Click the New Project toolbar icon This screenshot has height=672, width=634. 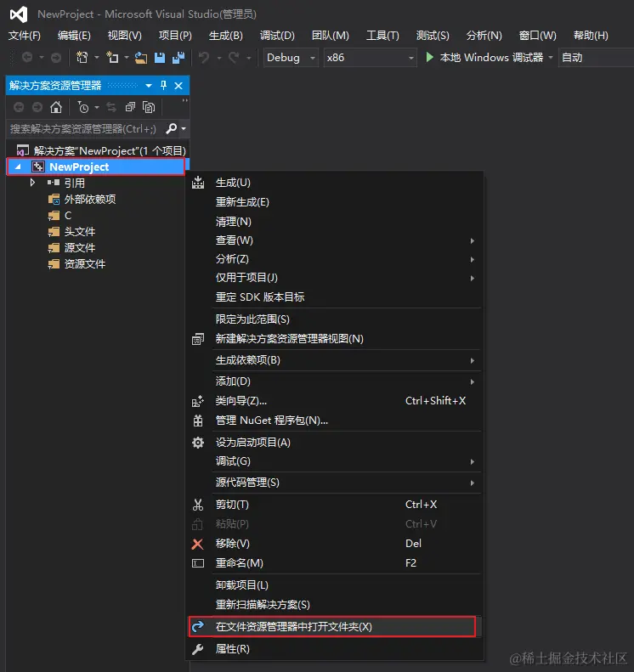pyautogui.click(x=82, y=57)
